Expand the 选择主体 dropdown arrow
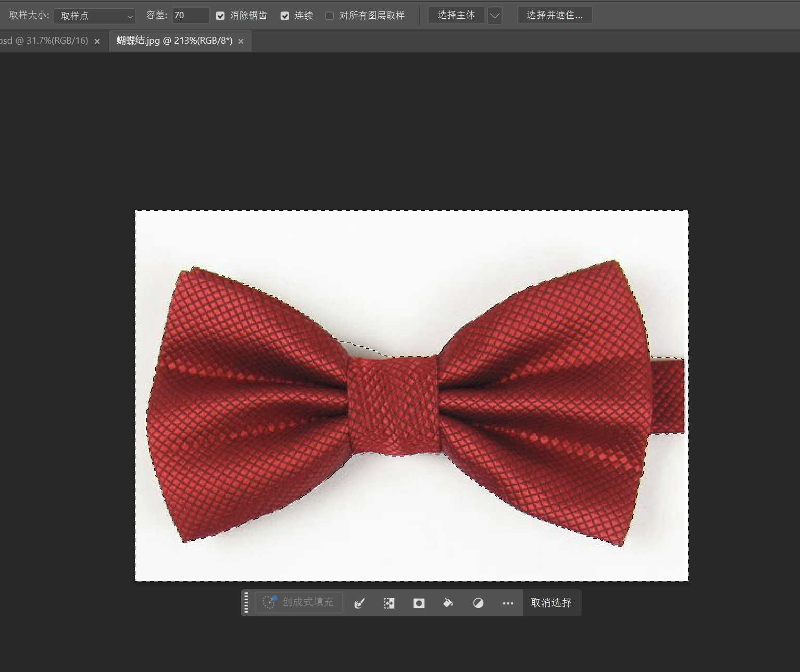The height and width of the screenshot is (672, 800). (495, 16)
